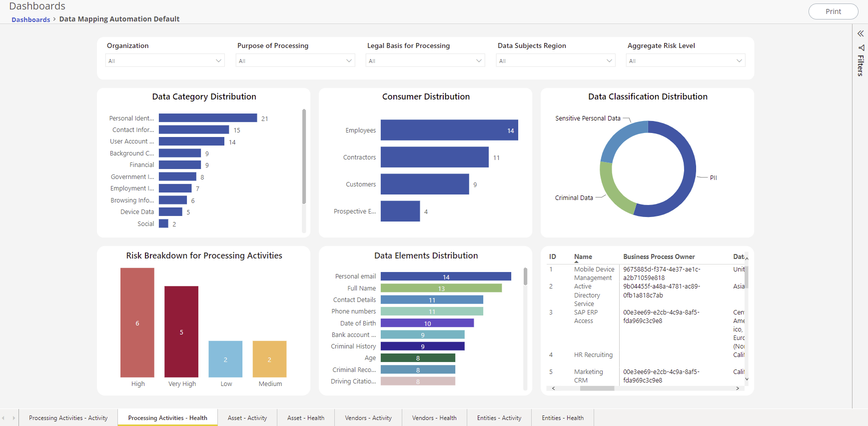Open the Organization dropdown
This screenshot has height=426, width=868.
pos(165,61)
